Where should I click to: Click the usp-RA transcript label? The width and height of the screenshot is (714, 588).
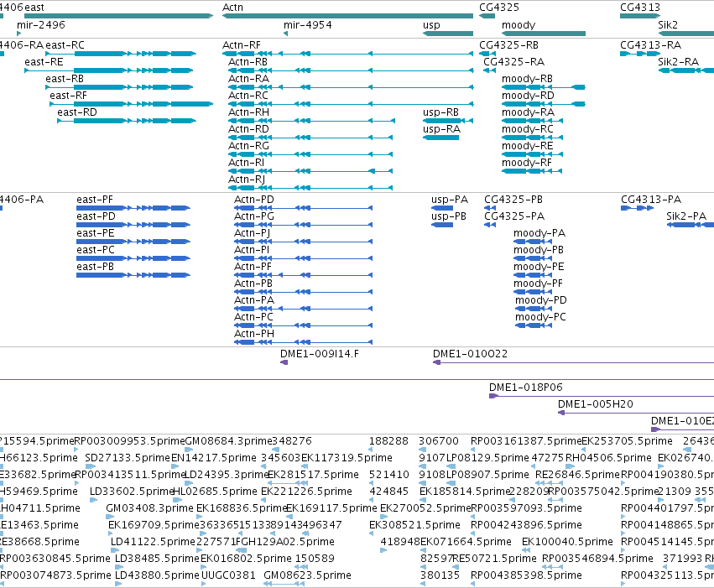pos(441,129)
